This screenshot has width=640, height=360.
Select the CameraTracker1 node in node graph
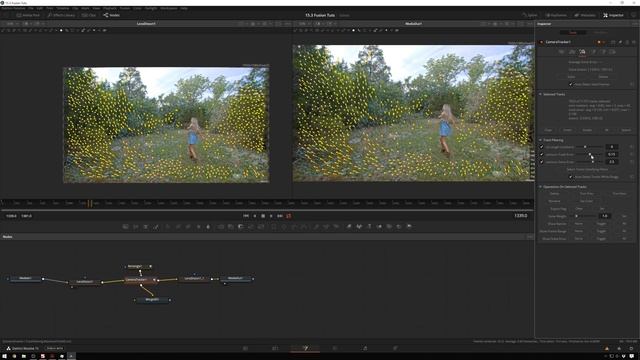(140, 280)
